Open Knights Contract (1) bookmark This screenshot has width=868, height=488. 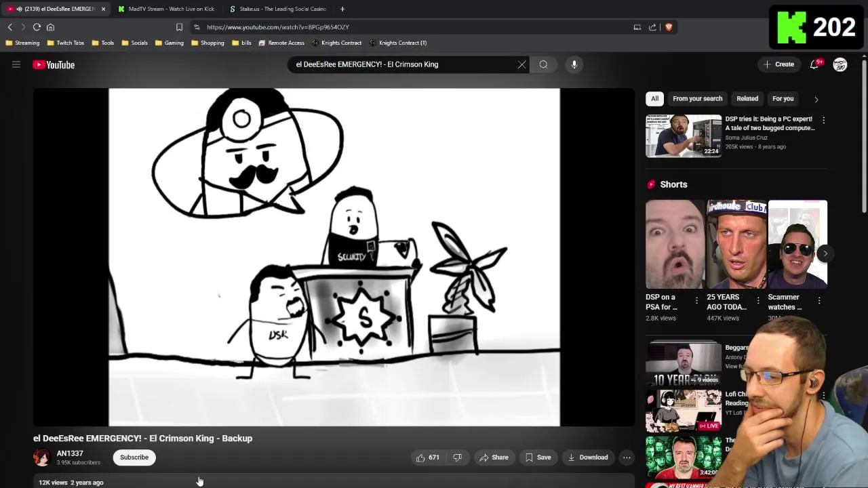[x=397, y=43]
